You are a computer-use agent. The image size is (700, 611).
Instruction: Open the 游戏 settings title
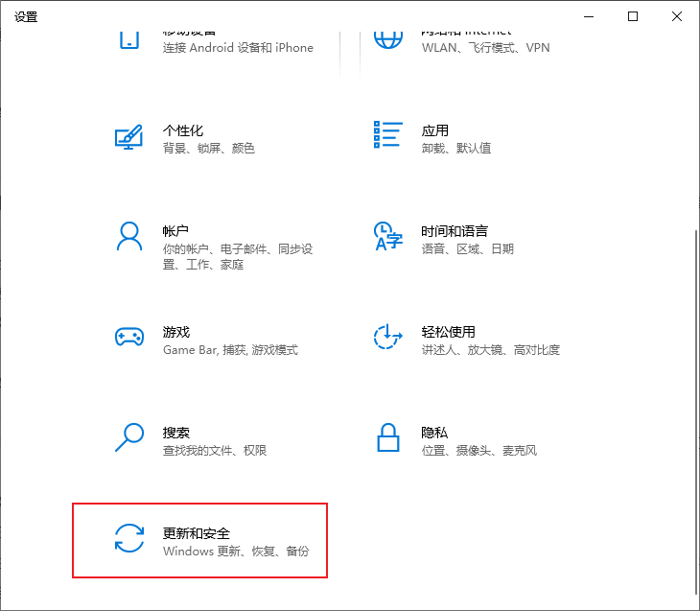[175, 332]
